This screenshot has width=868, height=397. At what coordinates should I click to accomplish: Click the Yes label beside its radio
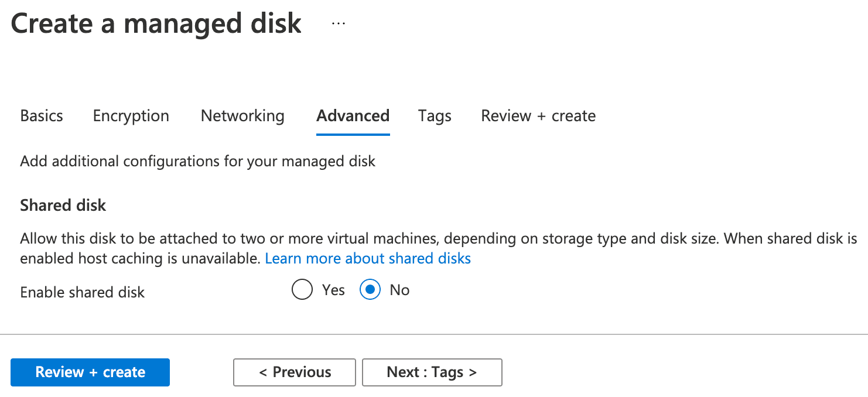(333, 289)
